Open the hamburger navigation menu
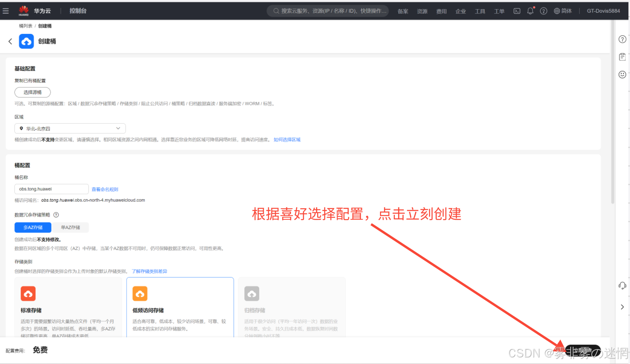Screen dimensions: 630x364 pyautogui.click(x=6, y=11)
